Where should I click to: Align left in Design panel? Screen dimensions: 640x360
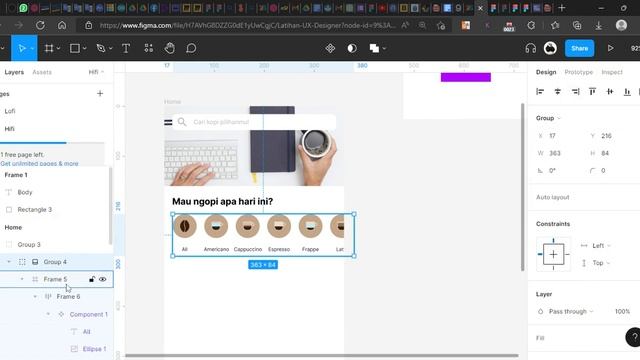pyautogui.click(x=540, y=92)
